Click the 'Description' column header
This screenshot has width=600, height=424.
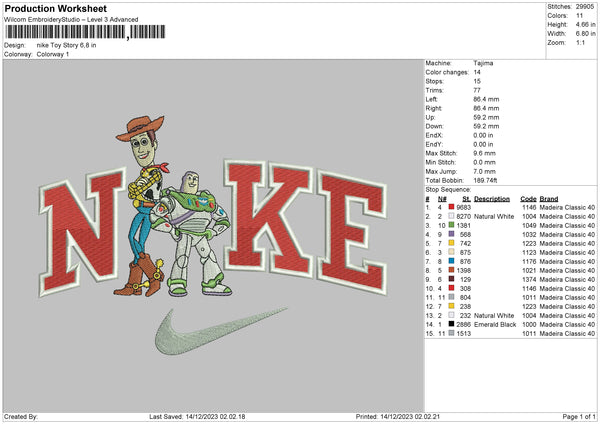(492, 199)
